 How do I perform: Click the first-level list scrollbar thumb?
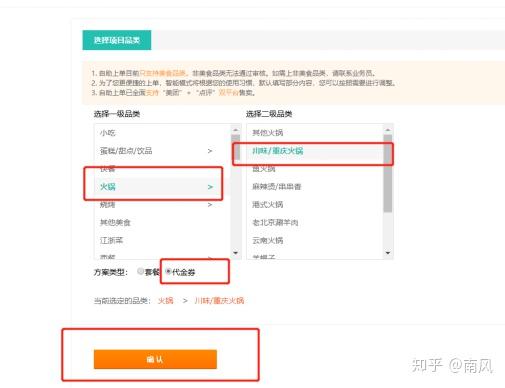(236, 147)
